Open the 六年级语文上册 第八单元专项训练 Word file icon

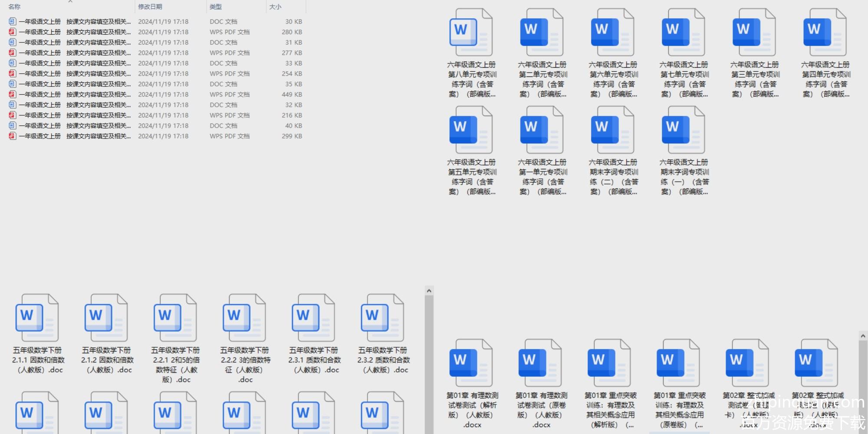(x=471, y=33)
